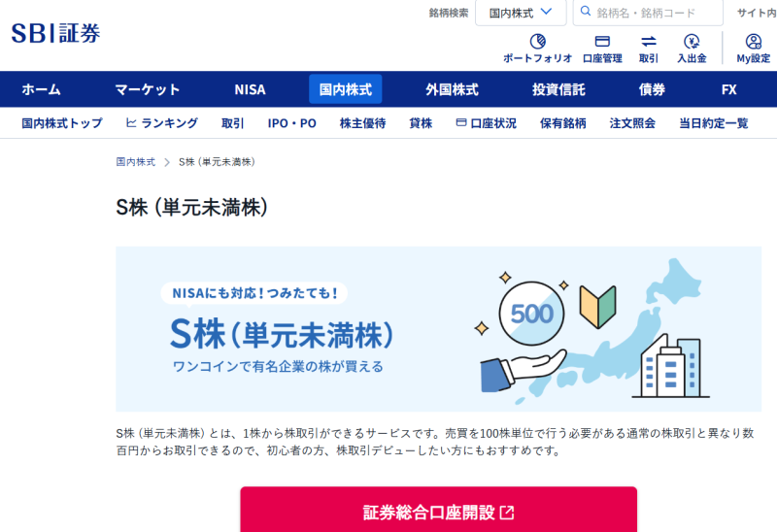The width and height of the screenshot is (777, 532).
Task: Open IPO・PO submenu link
Action: [292, 123]
